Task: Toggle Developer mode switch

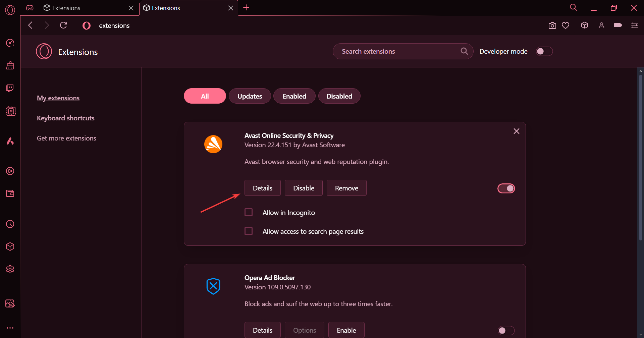Action: click(x=544, y=51)
